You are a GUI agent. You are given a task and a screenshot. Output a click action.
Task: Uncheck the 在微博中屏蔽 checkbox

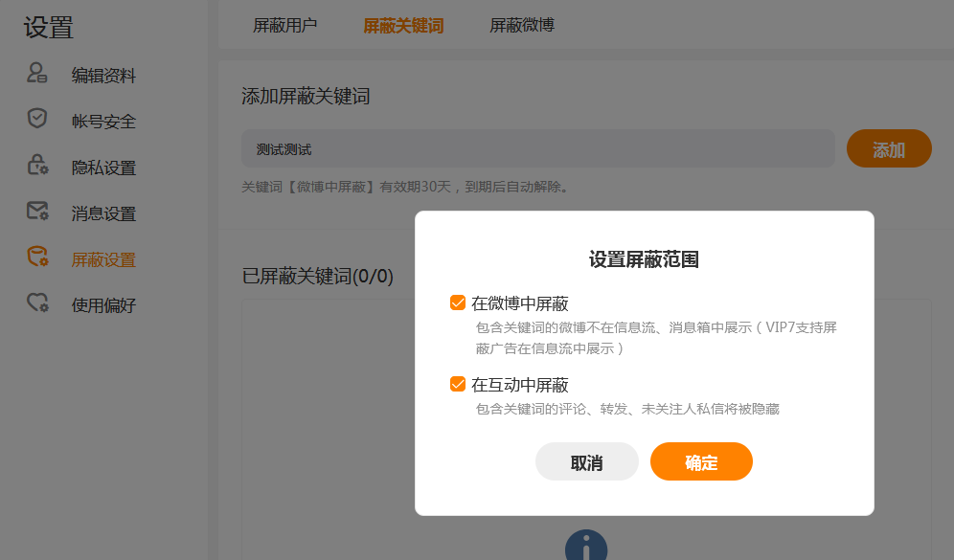pos(458,302)
